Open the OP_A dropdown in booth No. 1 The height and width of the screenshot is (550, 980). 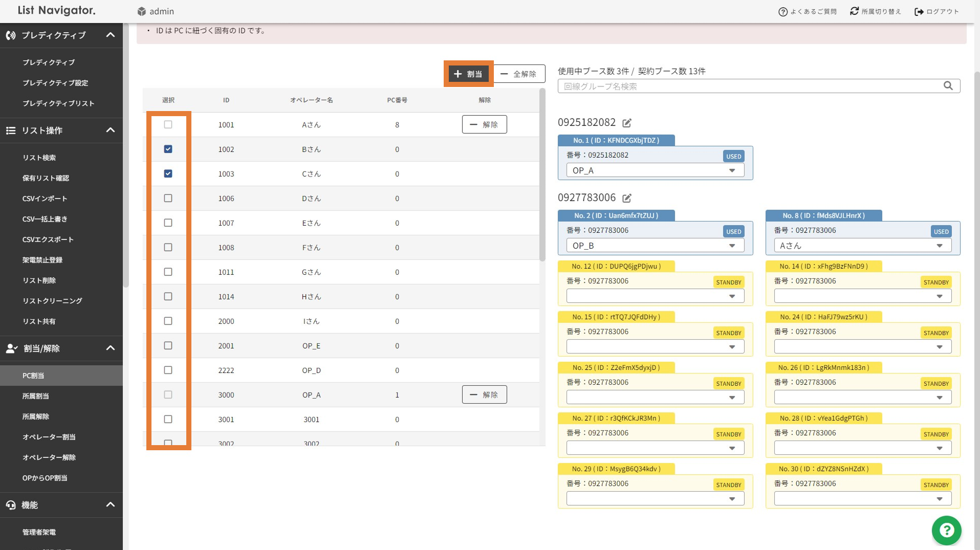point(655,170)
